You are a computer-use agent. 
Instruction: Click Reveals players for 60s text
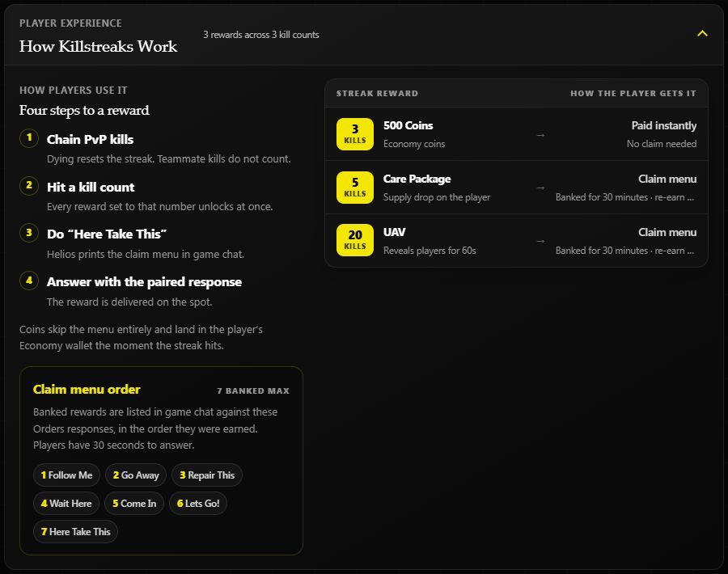(430, 251)
